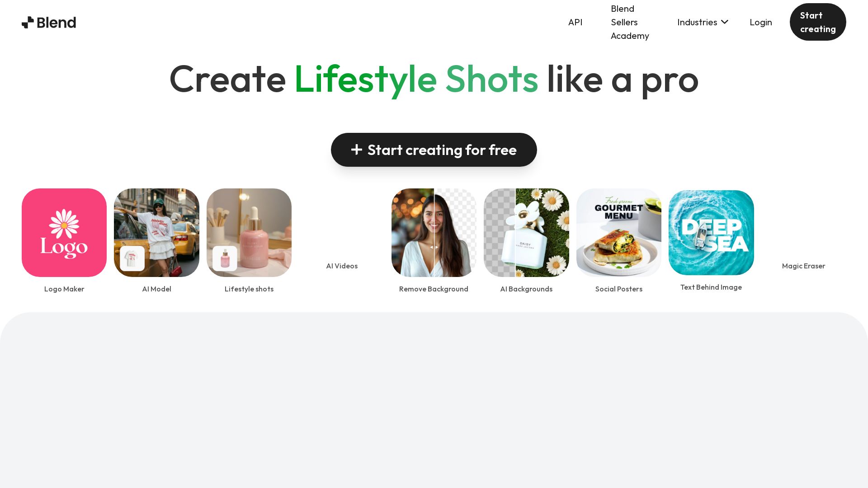This screenshot has height=488, width=868.
Task: Expand the Industries dropdown chevron
Action: pyautogui.click(x=725, y=22)
